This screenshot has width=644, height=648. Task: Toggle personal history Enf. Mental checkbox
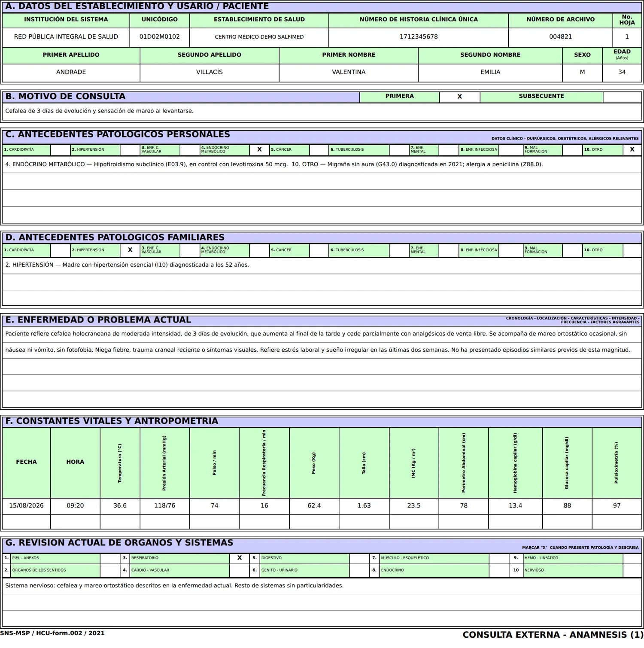[449, 150]
